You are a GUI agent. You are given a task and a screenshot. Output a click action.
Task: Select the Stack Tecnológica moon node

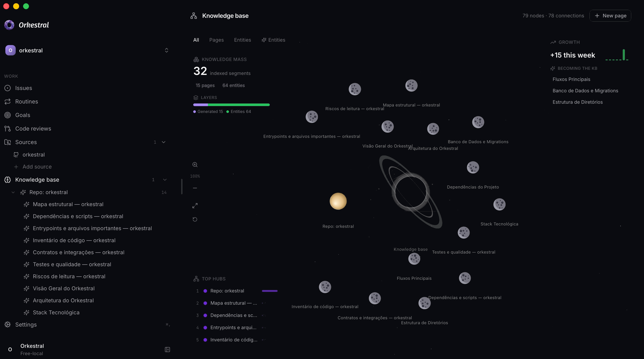[x=499, y=204]
